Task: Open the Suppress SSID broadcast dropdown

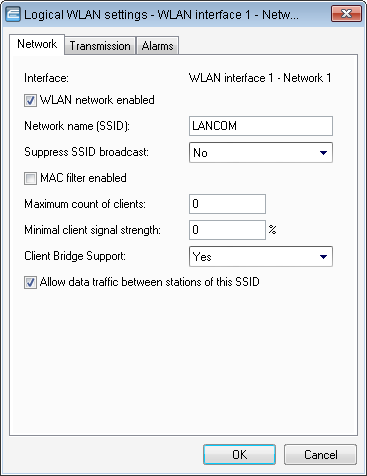Action: 261,153
